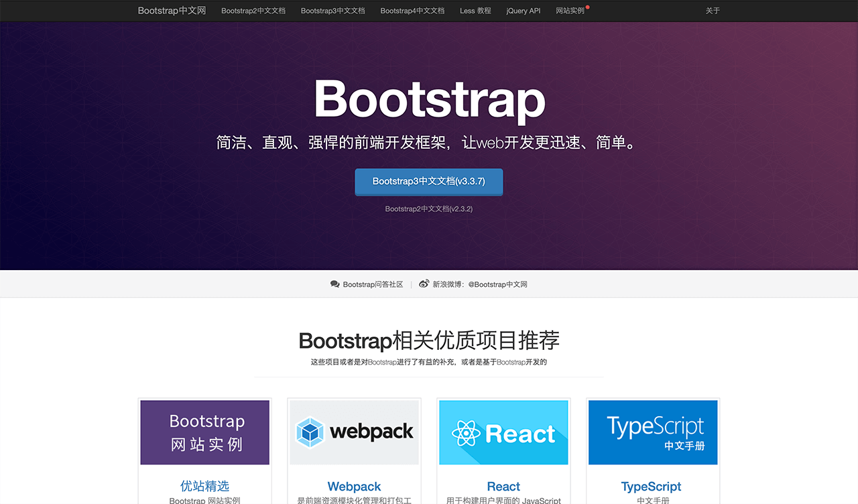Open Bootstrap2中文文档 in navbar
The height and width of the screenshot is (504, 858).
253,11
